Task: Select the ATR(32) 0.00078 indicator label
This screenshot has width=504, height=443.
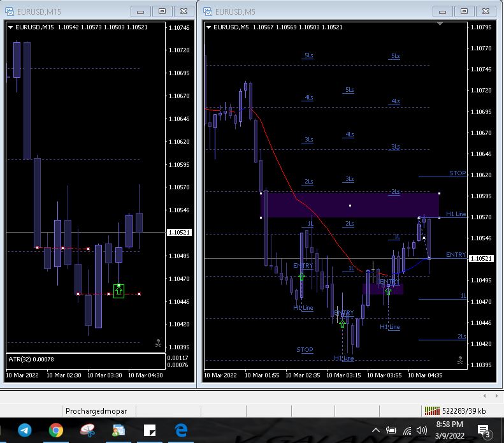Action: pyautogui.click(x=31, y=359)
